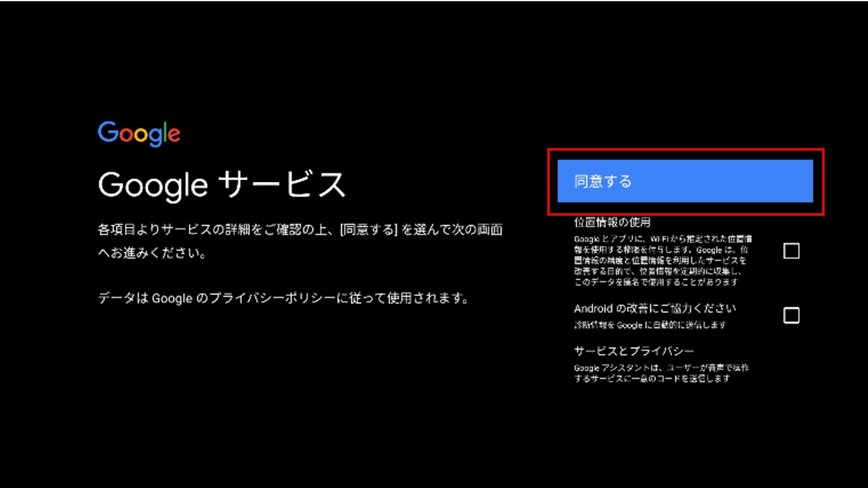The height and width of the screenshot is (488, 868).
Task: Click 診断情報を Google に自動的に送信します text
Action: pos(650,325)
